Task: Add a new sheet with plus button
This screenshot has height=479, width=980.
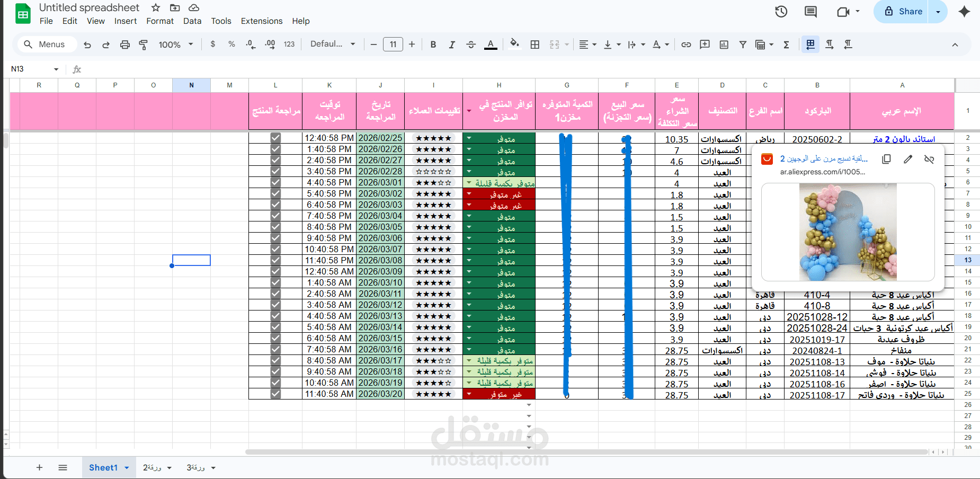Action: (39, 467)
